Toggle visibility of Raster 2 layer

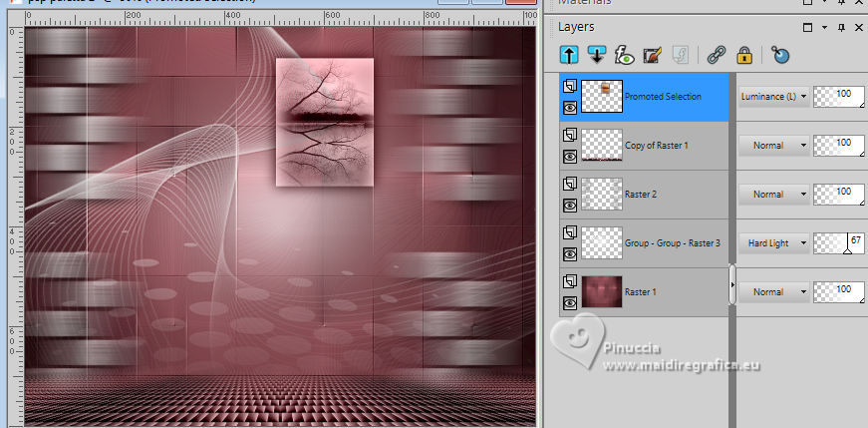[570, 206]
